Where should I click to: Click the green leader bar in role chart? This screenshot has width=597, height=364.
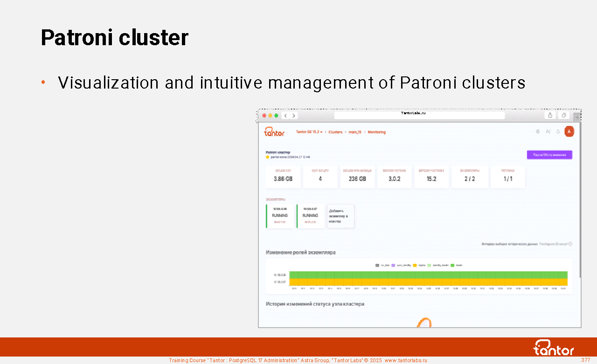click(x=428, y=275)
